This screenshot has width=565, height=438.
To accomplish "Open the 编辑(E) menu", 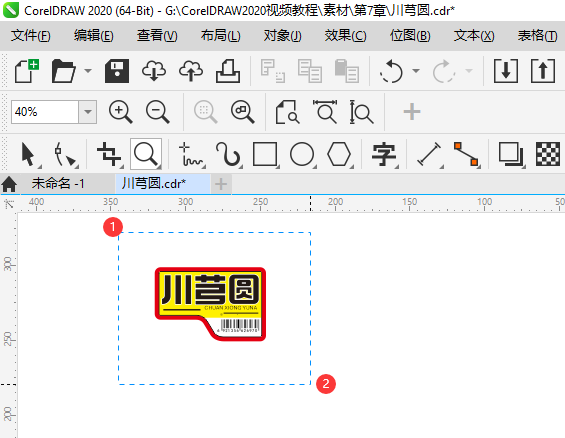I will pos(93,36).
